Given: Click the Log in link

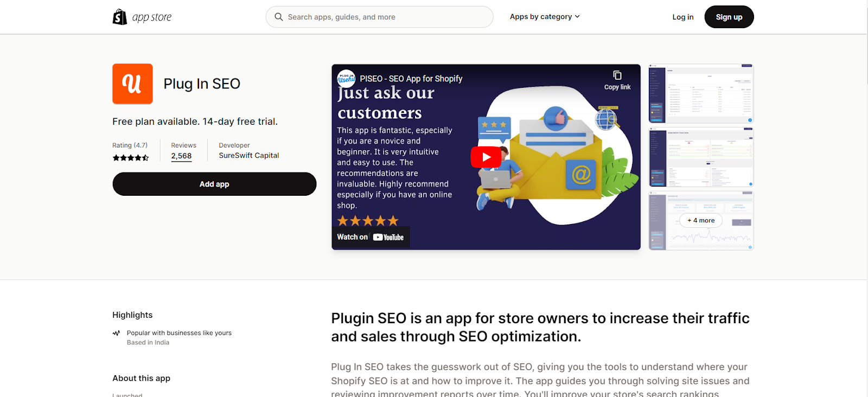Looking at the screenshot, I should [682, 17].
